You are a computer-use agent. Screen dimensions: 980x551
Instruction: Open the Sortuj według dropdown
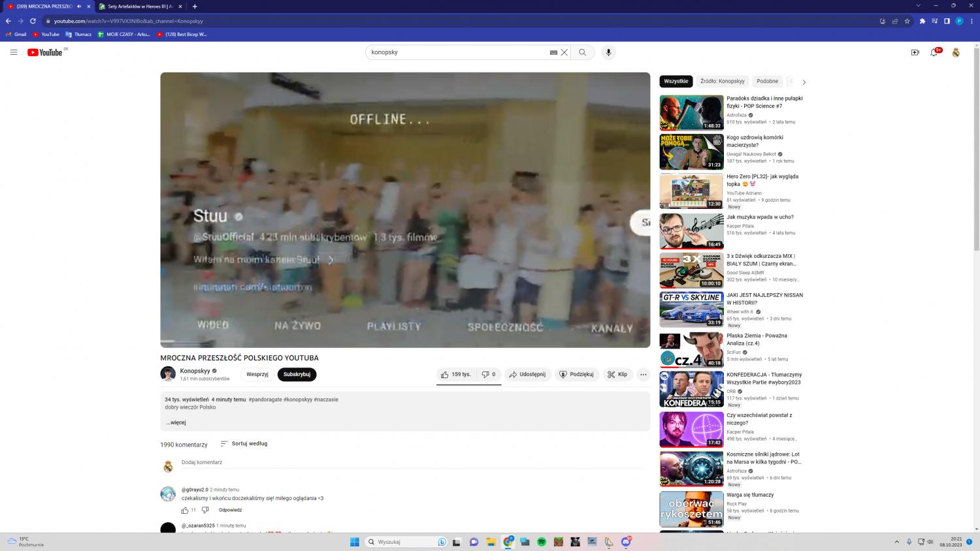pos(244,443)
